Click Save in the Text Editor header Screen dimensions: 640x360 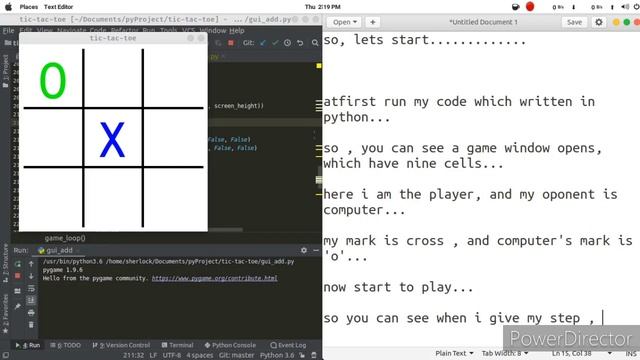coord(574,22)
